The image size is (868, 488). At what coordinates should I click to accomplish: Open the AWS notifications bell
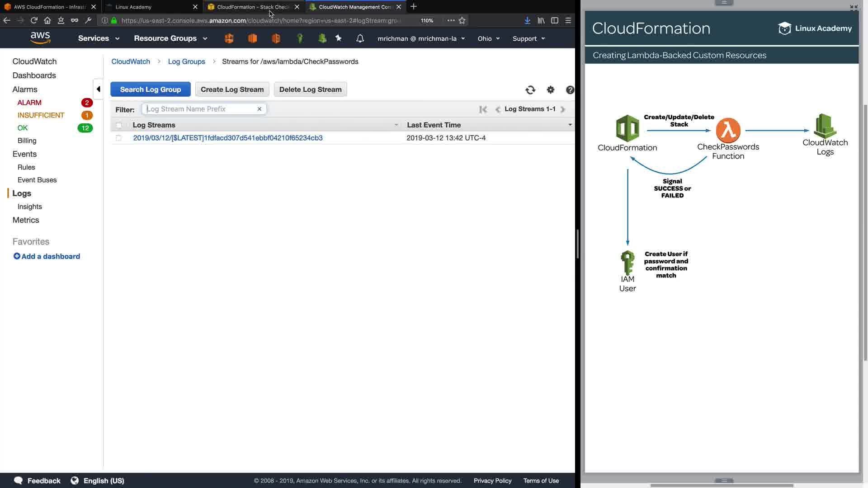[360, 38]
